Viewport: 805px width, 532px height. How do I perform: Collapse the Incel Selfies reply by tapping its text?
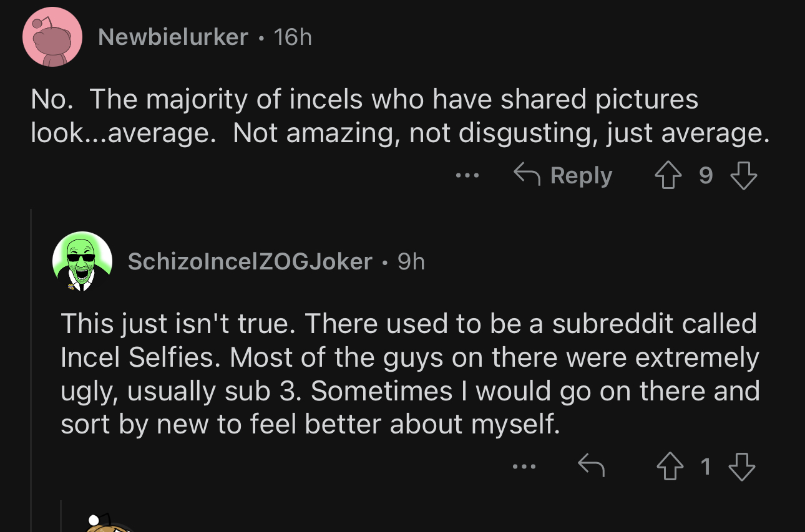click(410, 374)
